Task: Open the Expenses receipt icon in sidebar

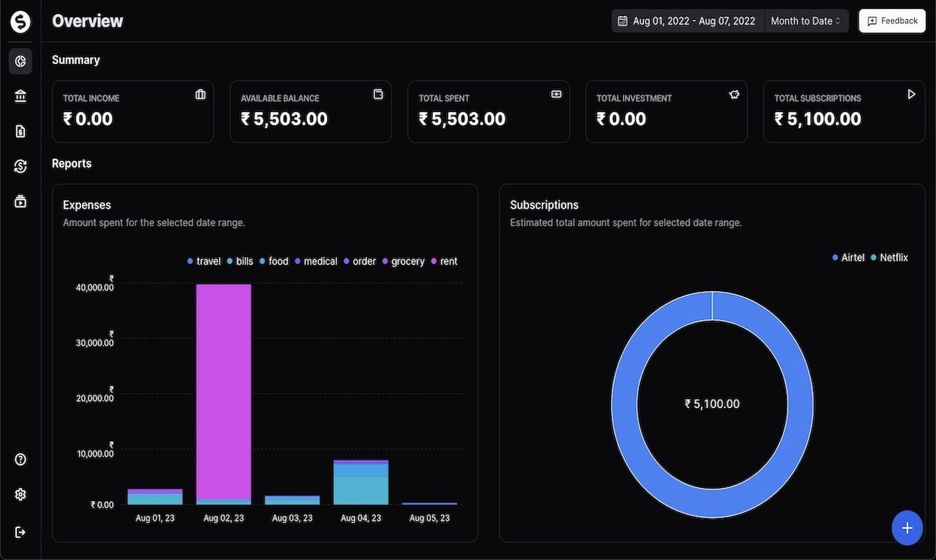Action: [21, 131]
